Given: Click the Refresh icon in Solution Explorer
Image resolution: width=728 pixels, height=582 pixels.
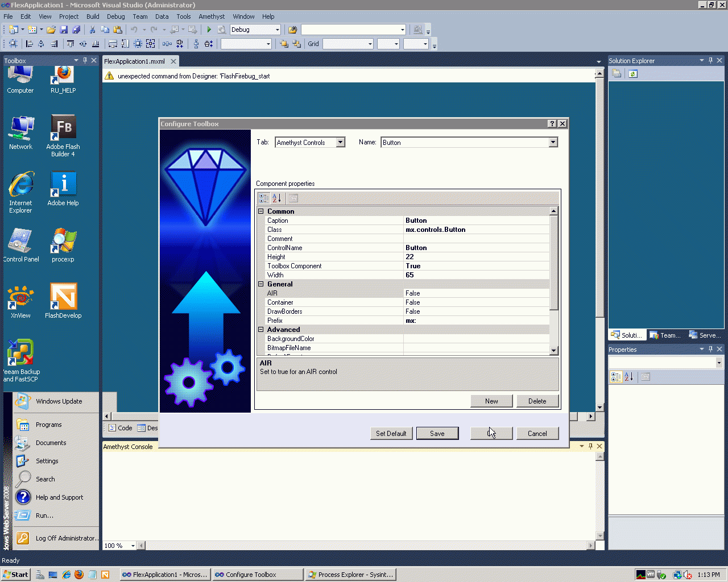Looking at the screenshot, I should (x=633, y=74).
